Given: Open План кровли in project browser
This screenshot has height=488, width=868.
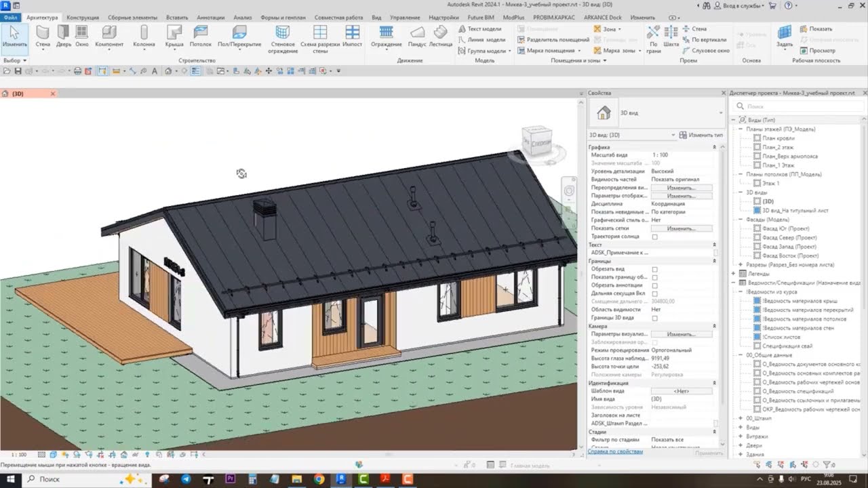Looking at the screenshot, I should pyautogui.click(x=778, y=138).
